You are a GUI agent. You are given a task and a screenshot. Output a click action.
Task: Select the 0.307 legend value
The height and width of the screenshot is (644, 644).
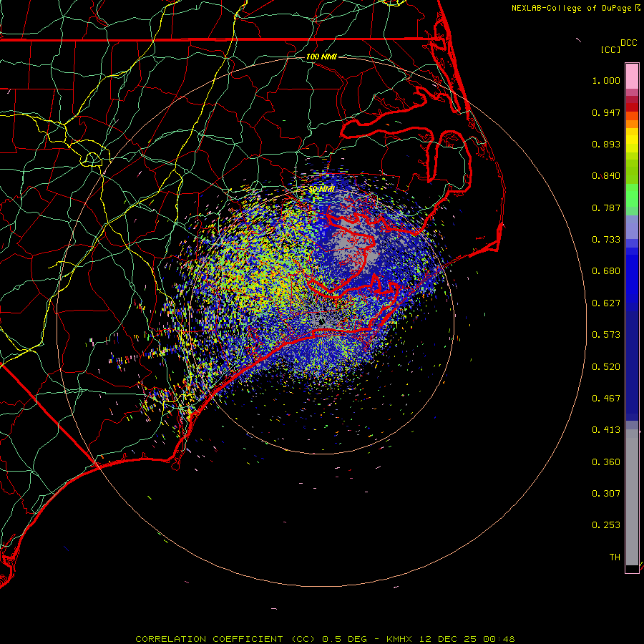(606, 494)
